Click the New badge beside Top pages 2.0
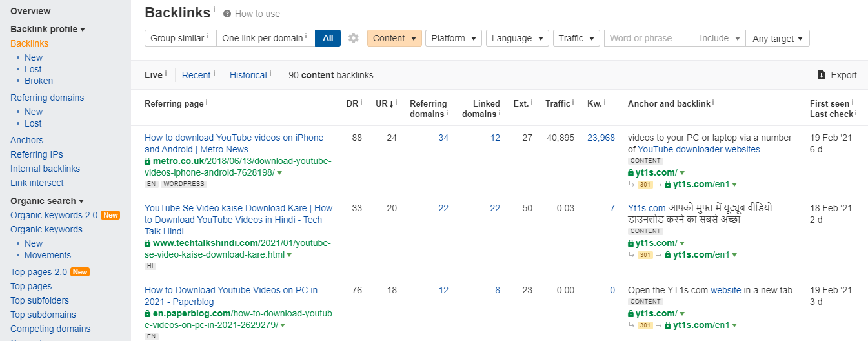The width and height of the screenshot is (868, 341). point(80,272)
